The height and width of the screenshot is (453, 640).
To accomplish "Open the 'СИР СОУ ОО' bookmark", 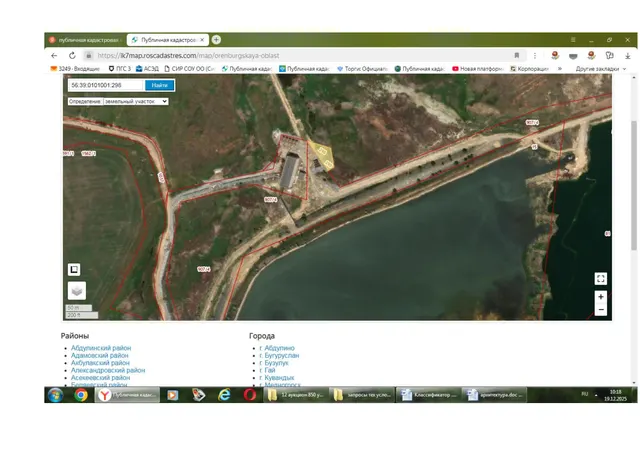I will [x=189, y=69].
